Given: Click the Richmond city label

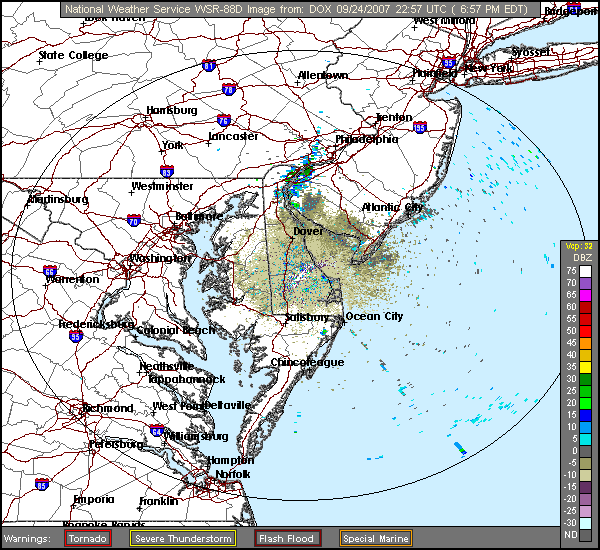Looking at the screenshot, I should (108, 408).
